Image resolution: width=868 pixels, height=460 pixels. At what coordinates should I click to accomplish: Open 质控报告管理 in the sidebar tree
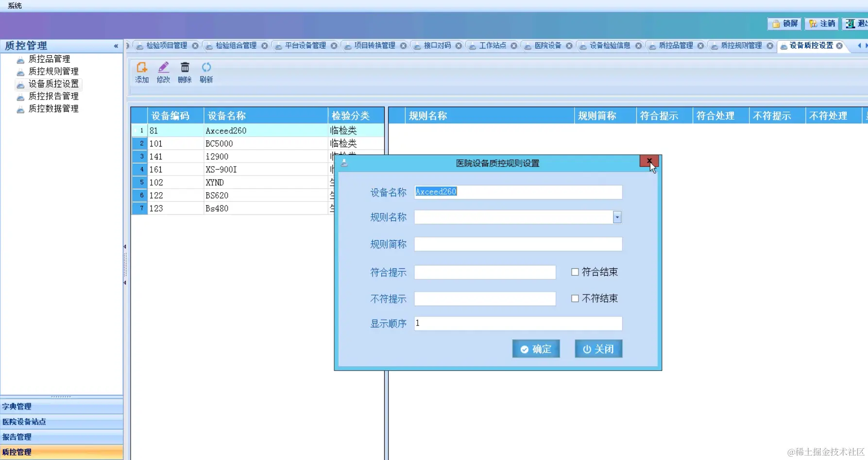click(x=53, y=96)
